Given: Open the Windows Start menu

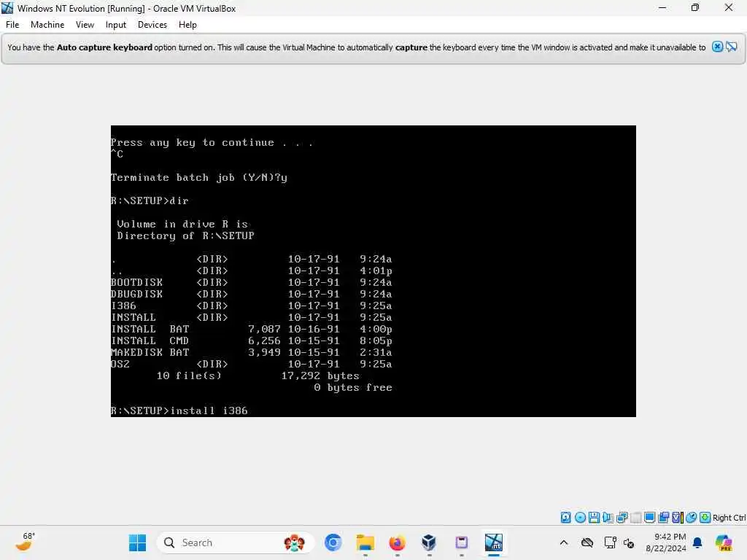Looking at the screenshot, I should coord(137,542).
